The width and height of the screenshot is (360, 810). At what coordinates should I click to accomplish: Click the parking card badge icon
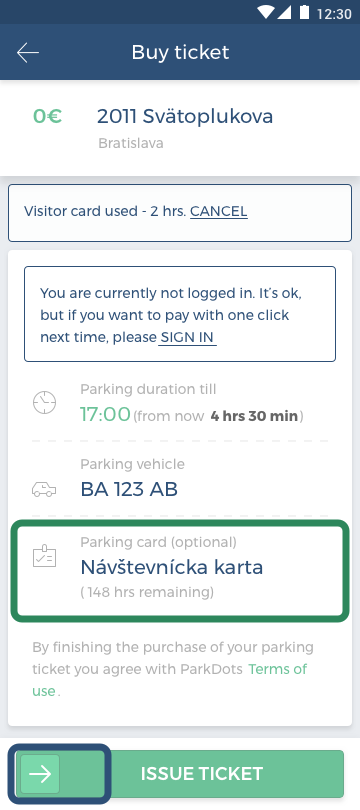[44, 556]
